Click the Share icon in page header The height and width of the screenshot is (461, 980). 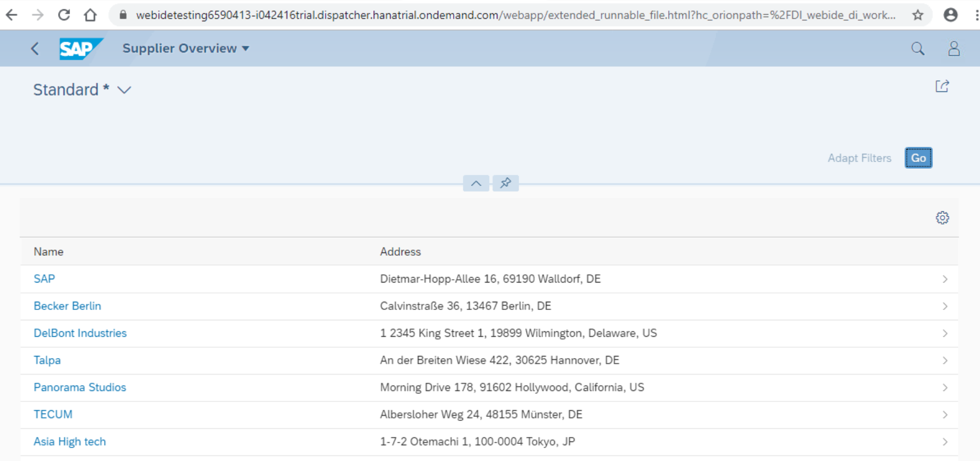[942, 86]
